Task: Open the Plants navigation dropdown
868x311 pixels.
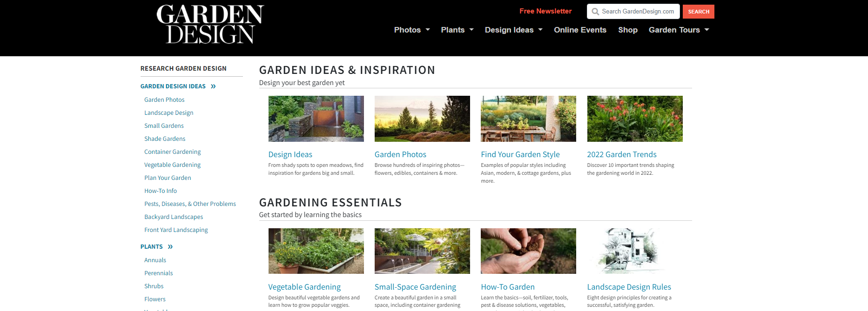Action: click(x=471, y=30)
